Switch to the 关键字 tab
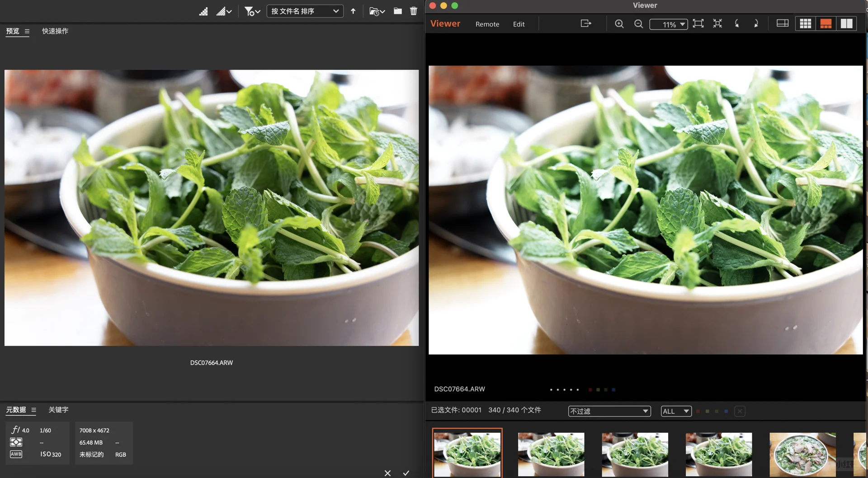868x478 pixels. tap(58, 410)
